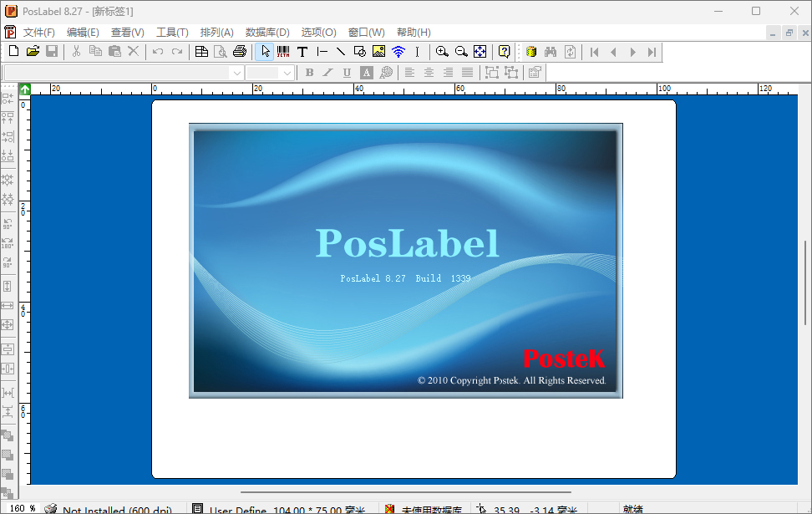Select the diagonal line tool

tap(341, 51)
